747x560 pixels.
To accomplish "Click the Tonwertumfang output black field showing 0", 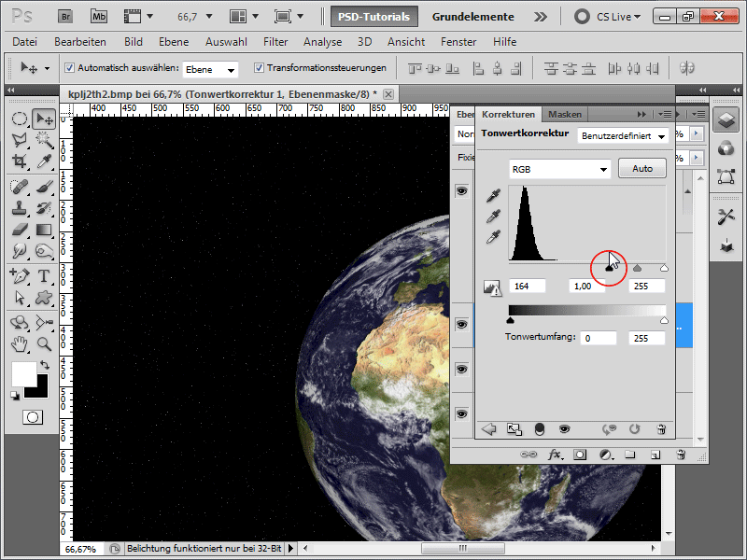I will (x=599, y=338).
